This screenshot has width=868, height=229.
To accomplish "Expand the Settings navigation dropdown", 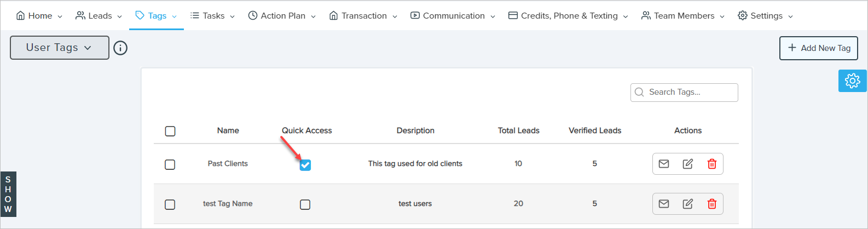I will click(x=765, y=16).
